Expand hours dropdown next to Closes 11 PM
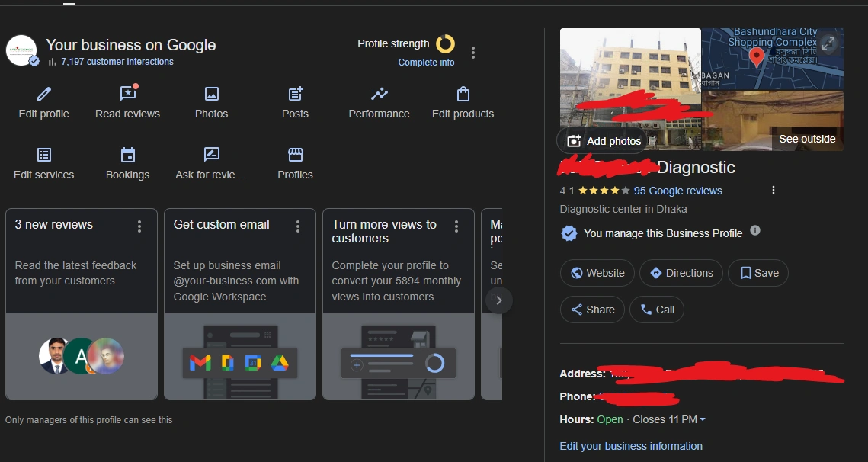Screen dimensions: 868x462 703,420
